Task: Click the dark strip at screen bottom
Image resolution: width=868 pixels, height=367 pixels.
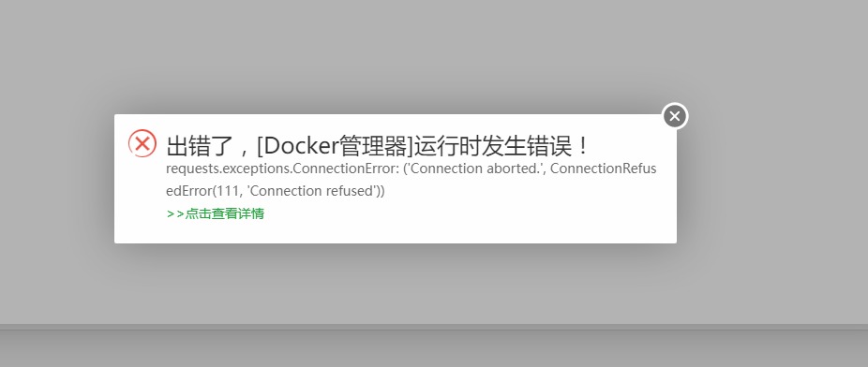Action: (434, 348)
